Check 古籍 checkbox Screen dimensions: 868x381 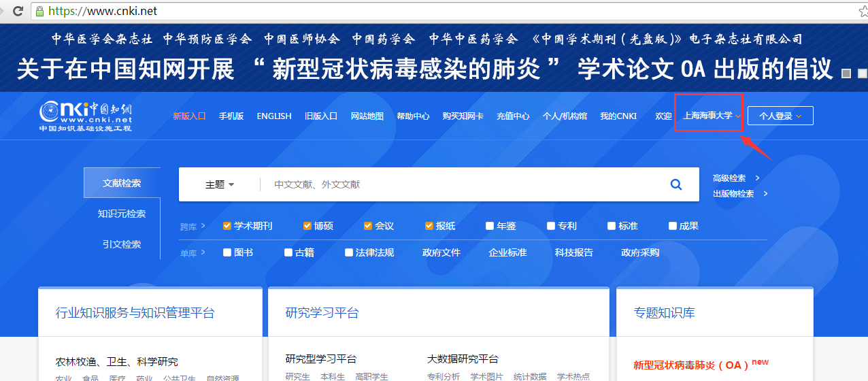(288, 252)
